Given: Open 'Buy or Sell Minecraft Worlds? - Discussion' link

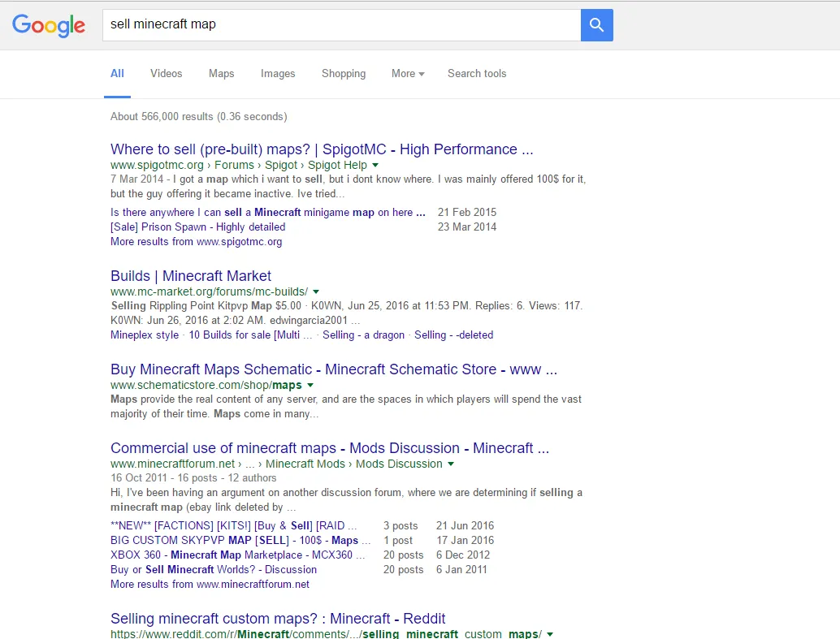Looking at the screenshot, I should click(214, 569).
